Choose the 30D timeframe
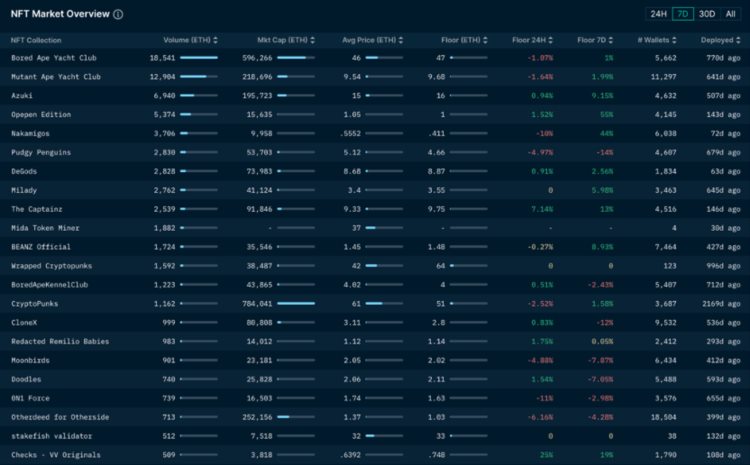 [707, 14]
